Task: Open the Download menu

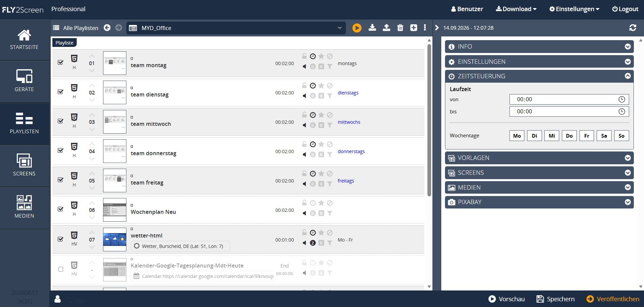Action: 516,9
